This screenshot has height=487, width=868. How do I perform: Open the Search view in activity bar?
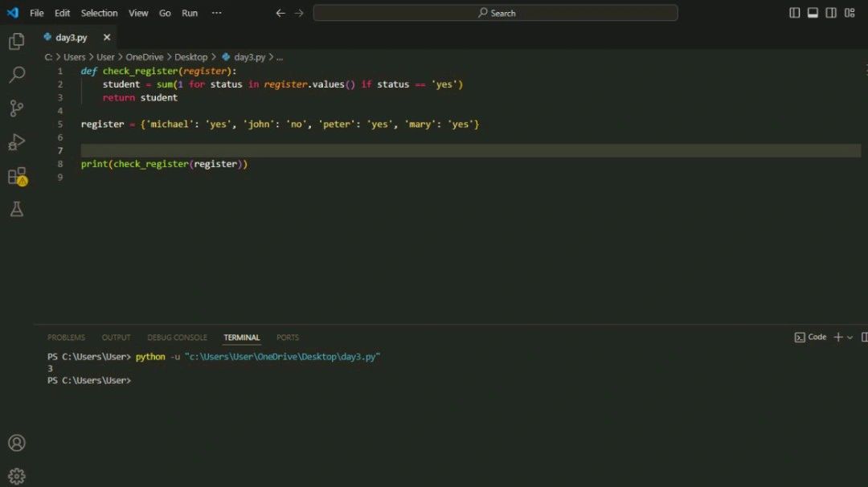tap(16, 75)
